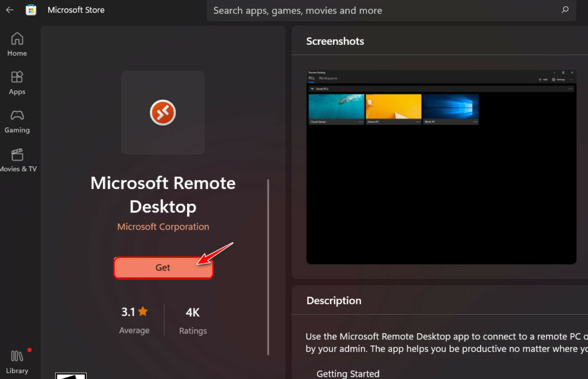Click the ESRB rating badge at bottom
Viewport: 588px width, 379px height.
(71, 376)
